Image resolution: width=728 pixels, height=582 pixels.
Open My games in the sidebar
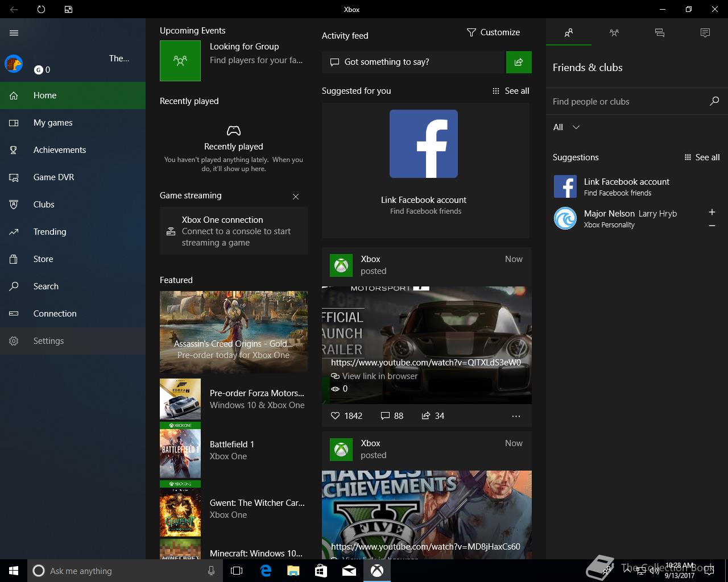(x=73, y=123)
